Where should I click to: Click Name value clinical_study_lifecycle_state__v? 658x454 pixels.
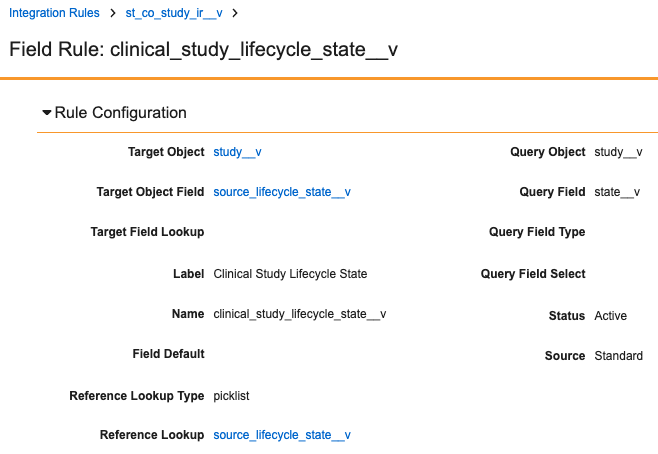(x=299, y=314)
